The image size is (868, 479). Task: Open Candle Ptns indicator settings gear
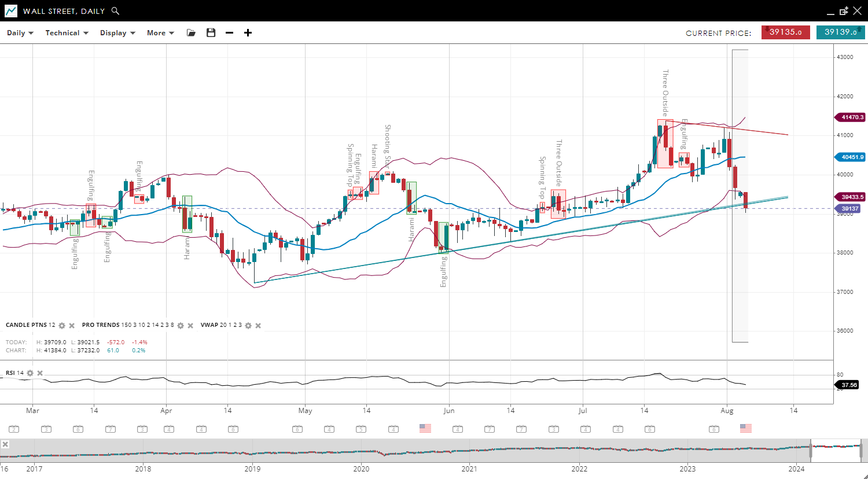click(62, 326)
